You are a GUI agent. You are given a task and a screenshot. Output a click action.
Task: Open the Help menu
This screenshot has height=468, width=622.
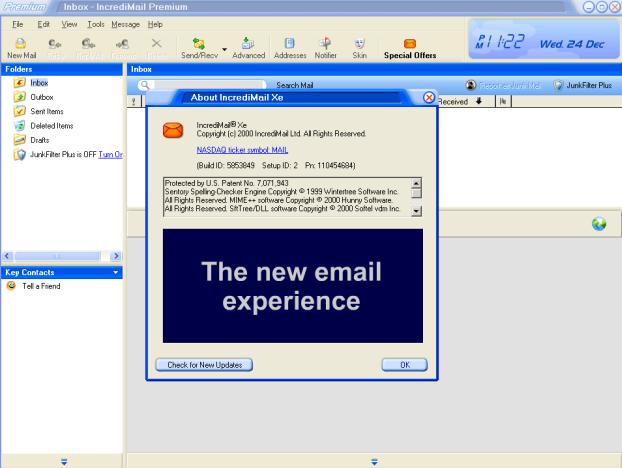coord(155,24)
